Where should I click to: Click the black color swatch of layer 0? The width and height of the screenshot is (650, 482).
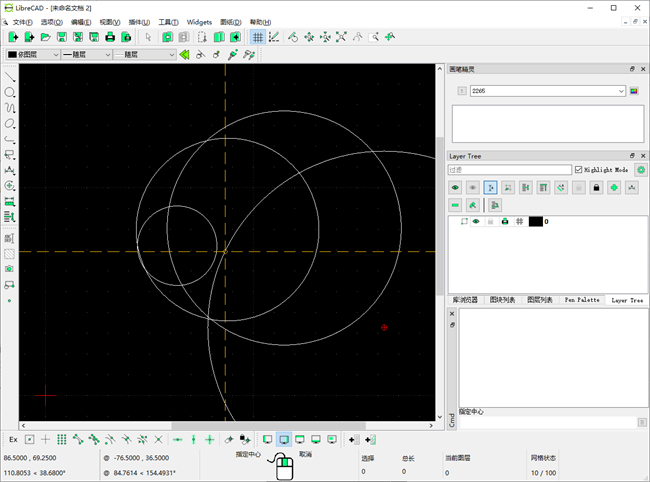pos(535,221)
